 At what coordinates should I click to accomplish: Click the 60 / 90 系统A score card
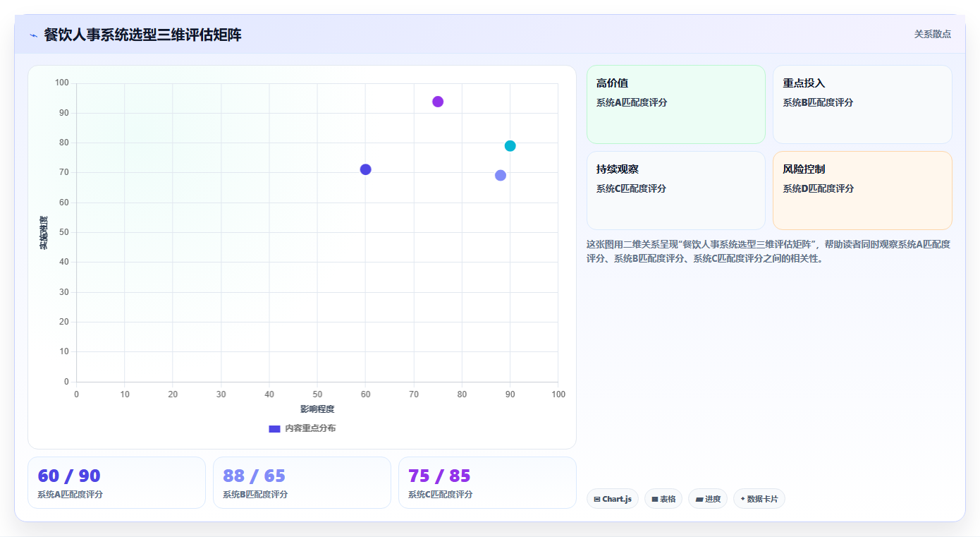(x=116, y=483)
